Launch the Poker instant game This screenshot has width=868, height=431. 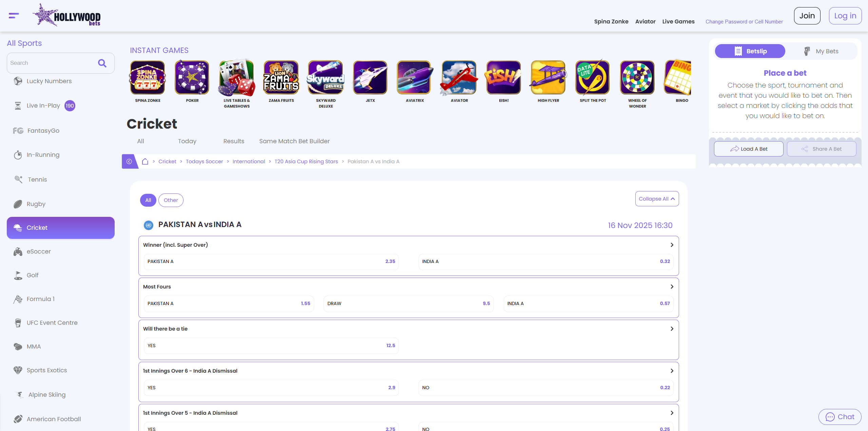pyautogui.click(x=191, y=77)
